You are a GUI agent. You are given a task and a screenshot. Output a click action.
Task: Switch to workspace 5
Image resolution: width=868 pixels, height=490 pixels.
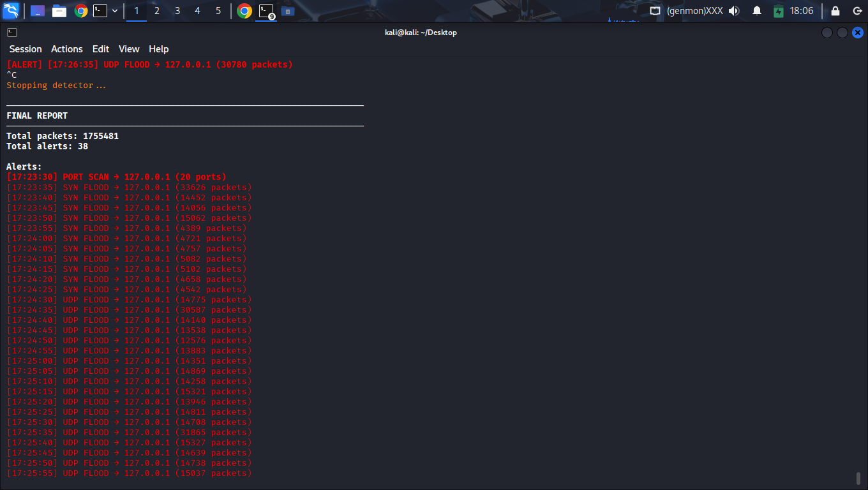[218, 11]
